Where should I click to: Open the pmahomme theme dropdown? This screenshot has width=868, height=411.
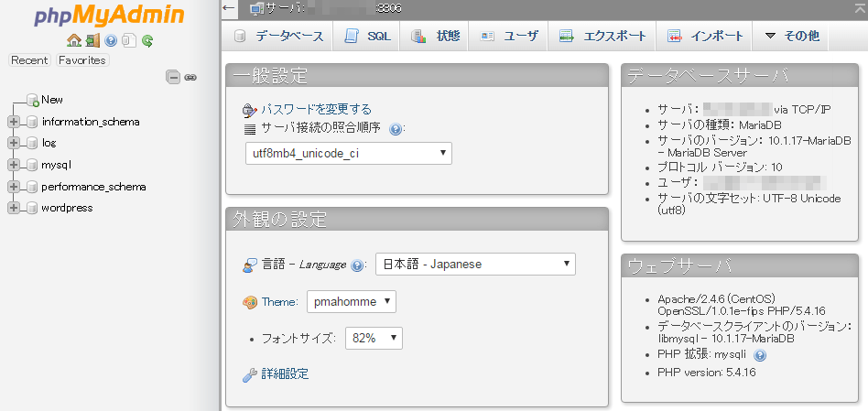point(352,301)
